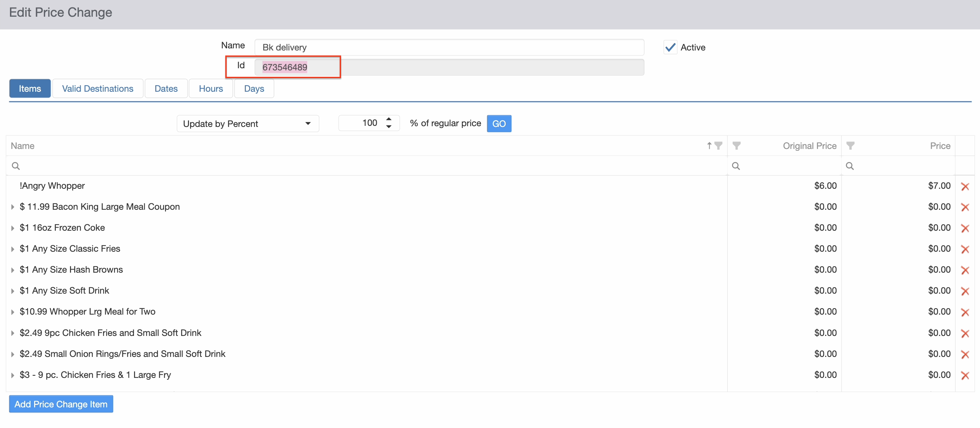Click the Id field 673546489
This screenshot has width=980, height=428.
(449, 67)
